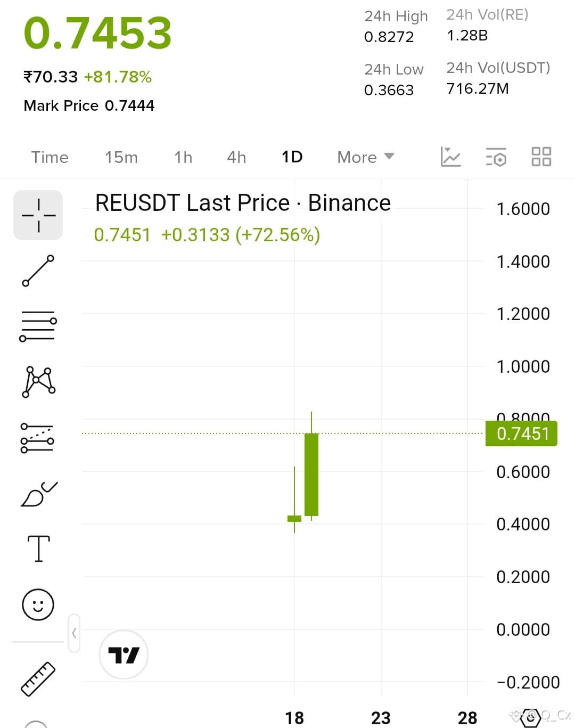Click the 24h Vol(USDT) 716.27M value
The width and height of the screenshot is (575, 728).
pyautogui.click(x=477, y=88)
